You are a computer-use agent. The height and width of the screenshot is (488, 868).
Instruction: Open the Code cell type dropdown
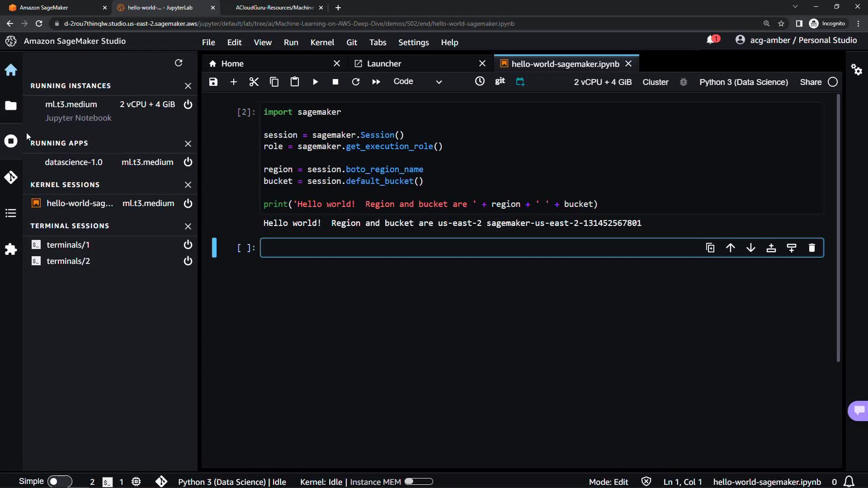point(417,82)
